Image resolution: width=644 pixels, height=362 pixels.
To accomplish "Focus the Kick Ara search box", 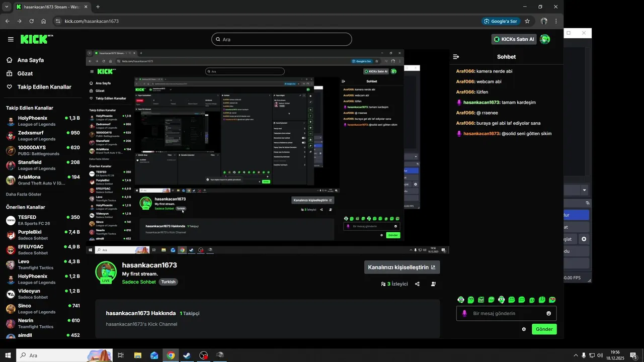I will pyautogui.click(x=282, y=39).
